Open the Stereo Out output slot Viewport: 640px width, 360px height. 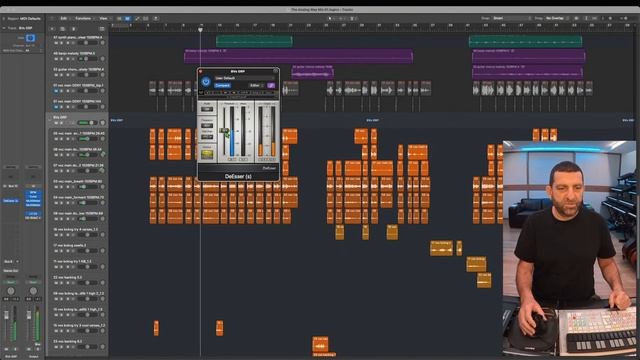[x=11, y=271]
